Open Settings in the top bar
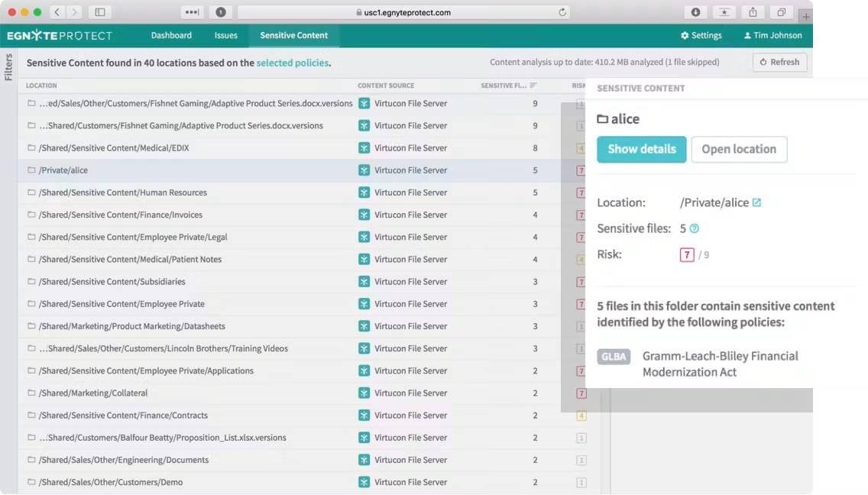This screenshot has width=868, height=495. (701, 35)
